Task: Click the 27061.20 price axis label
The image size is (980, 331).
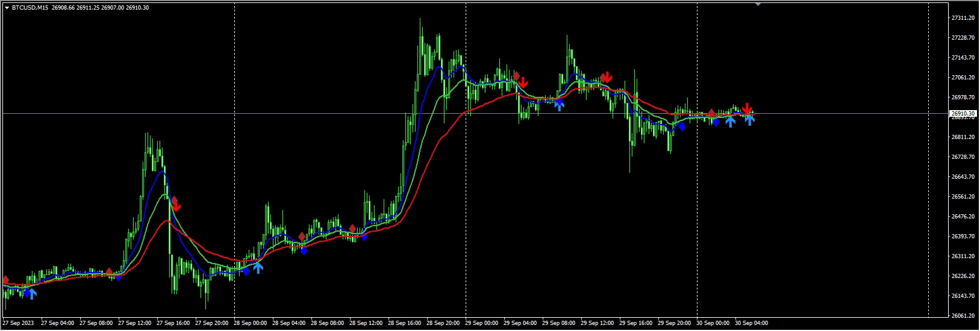Action: 963,78
